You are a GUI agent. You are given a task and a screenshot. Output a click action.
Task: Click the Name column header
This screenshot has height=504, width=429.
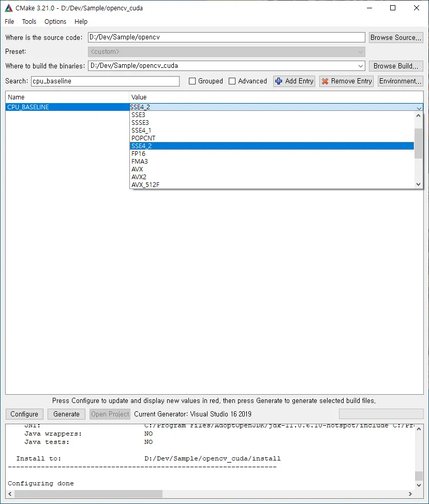[x=67, y=97]
